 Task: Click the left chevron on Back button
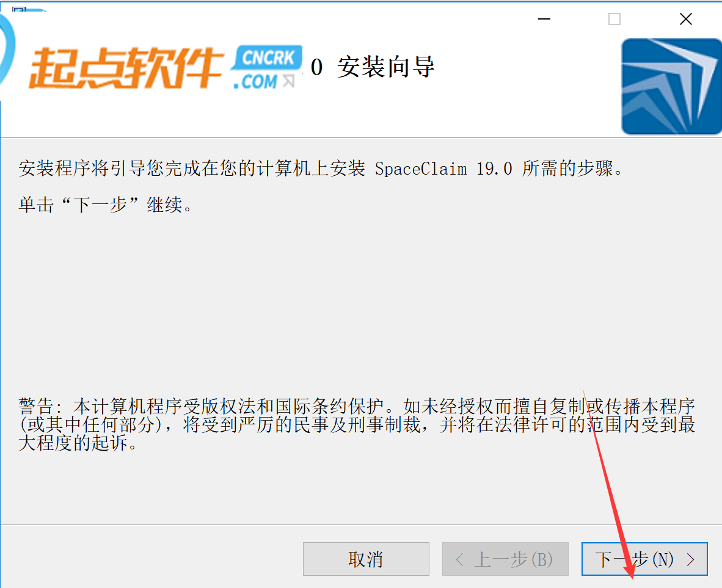coord(459,559)
